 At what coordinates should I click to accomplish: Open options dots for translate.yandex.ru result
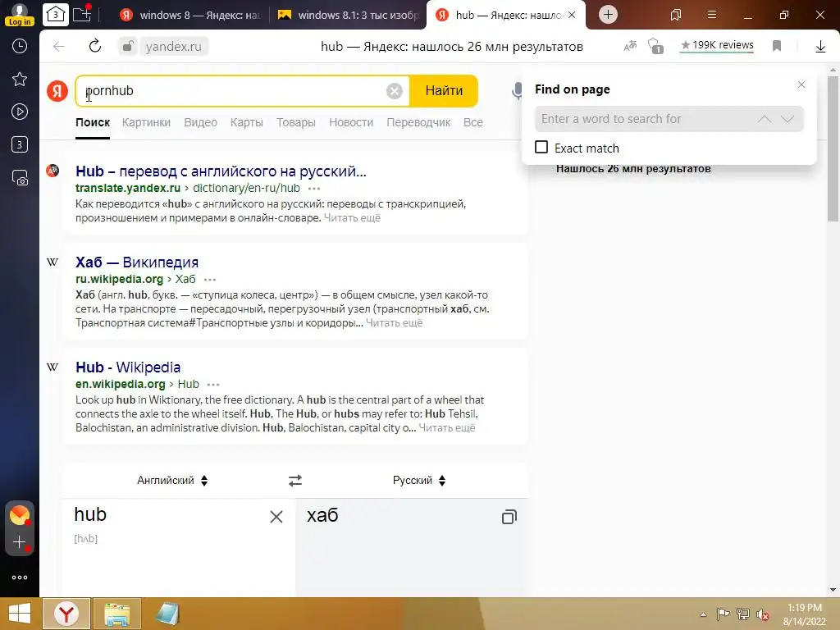click(314, 189)
